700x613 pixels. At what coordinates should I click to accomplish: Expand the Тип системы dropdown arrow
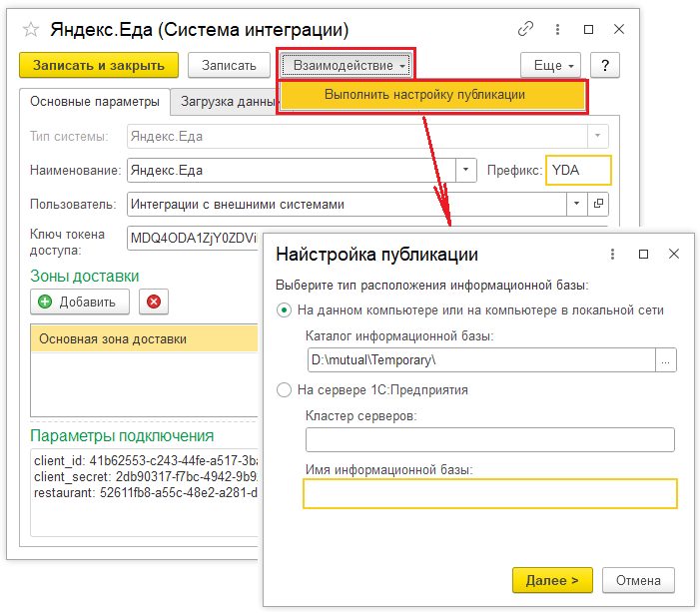coord(597,136)
